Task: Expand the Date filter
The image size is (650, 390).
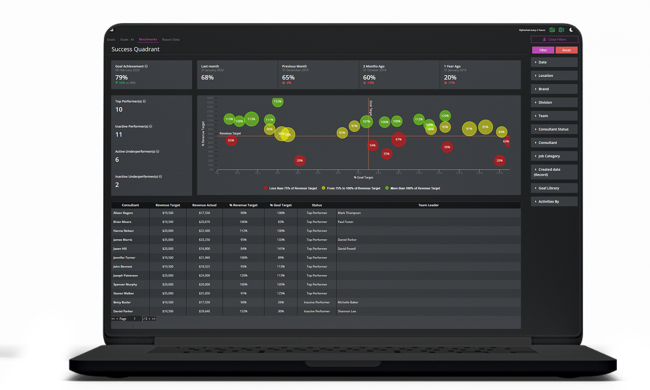Action: coord(554,62)
